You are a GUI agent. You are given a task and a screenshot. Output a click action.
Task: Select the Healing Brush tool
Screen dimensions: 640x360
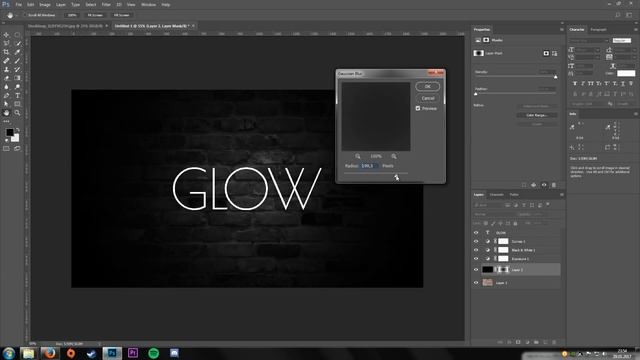[6, 61]
